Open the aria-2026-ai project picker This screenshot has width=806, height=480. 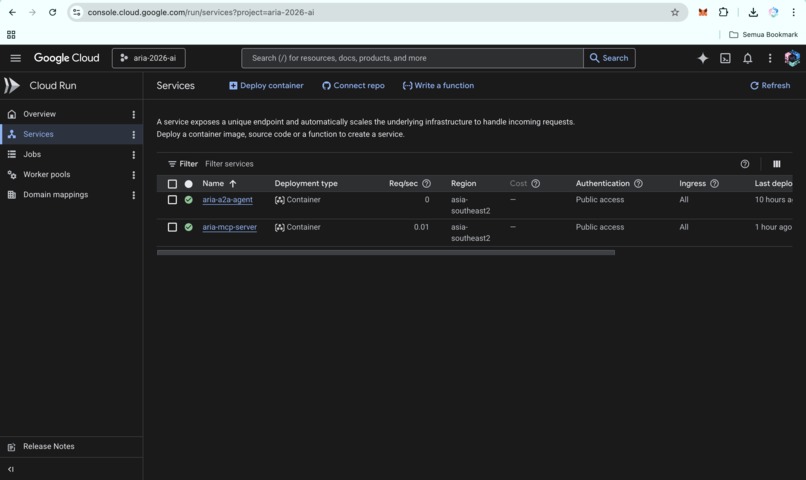(x=149, y=58)
